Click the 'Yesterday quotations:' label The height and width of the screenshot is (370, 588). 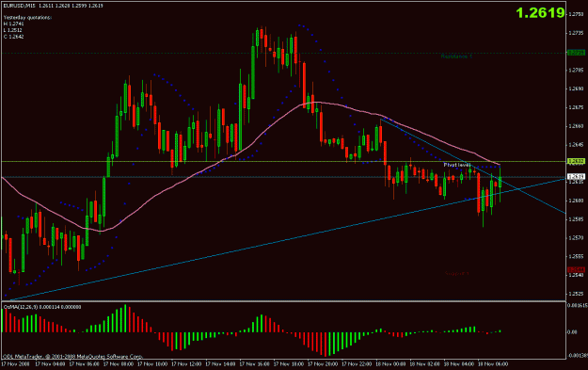(27, 17)
